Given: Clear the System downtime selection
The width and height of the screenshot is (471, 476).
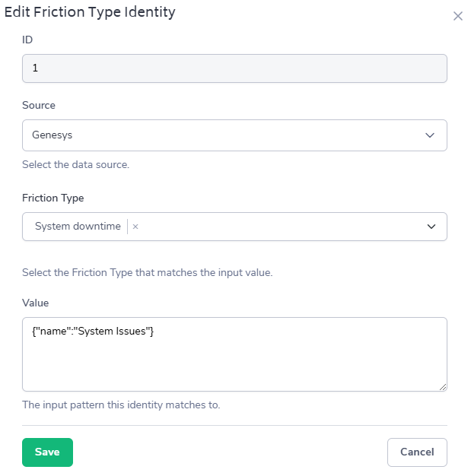Looking at the screenshot, I should (x=135, y=227).
